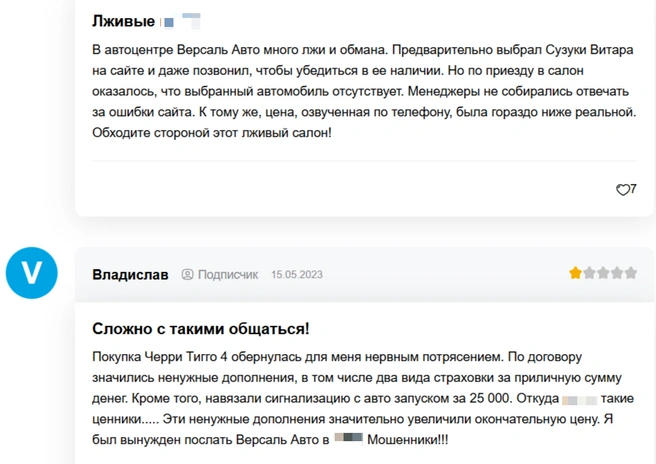This screenshot has width=656, height=464.
Task: Click the fourth grey rating star
Action: tap(617, 273)
